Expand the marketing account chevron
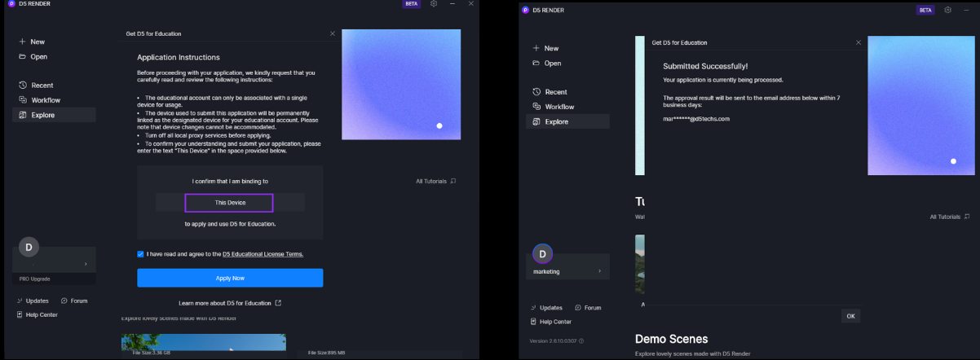This screenshot has height=360, width=980. click(x=599, y=271)
